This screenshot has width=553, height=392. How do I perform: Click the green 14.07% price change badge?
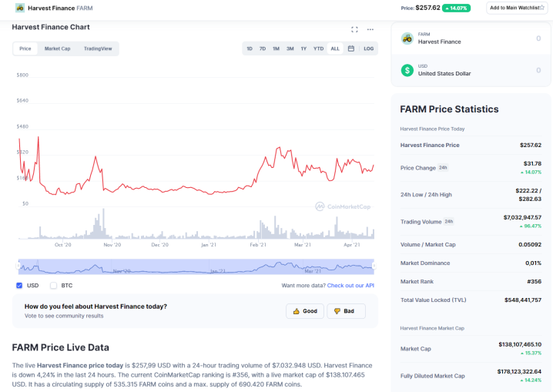point(456,8)
